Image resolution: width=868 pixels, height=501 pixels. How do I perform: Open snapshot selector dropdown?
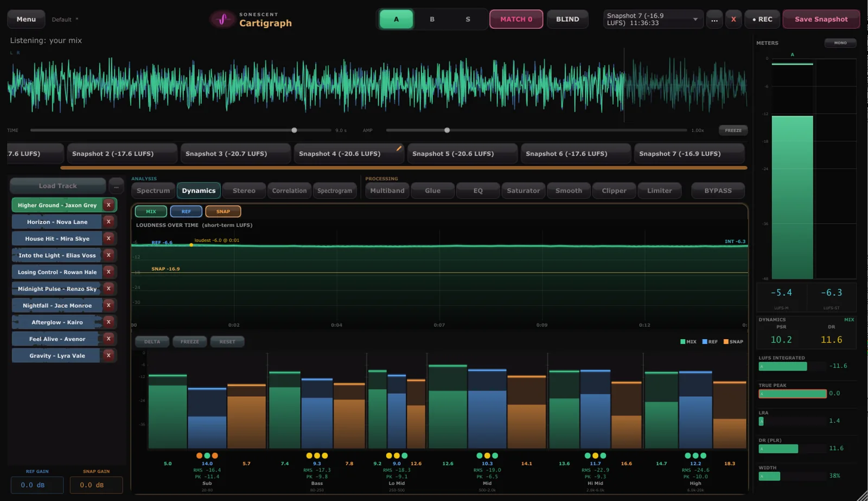tap(653, 19)
